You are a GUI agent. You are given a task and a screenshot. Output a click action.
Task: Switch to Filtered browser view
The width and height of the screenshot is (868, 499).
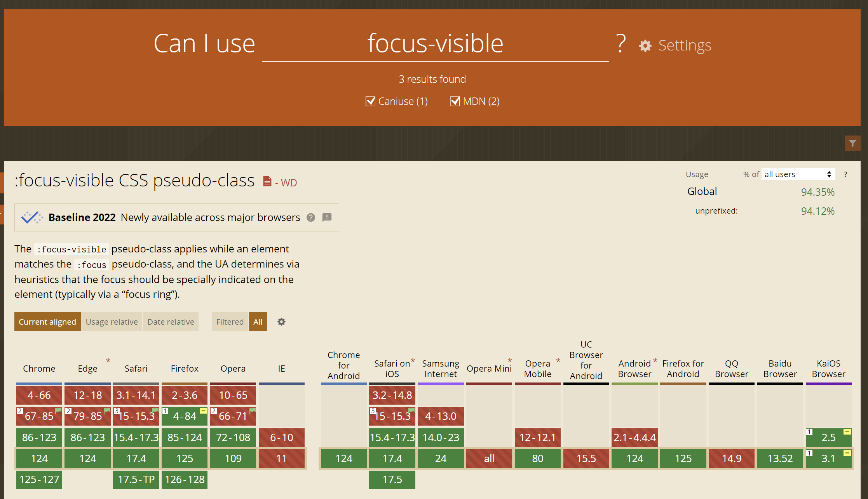point(230,322)
